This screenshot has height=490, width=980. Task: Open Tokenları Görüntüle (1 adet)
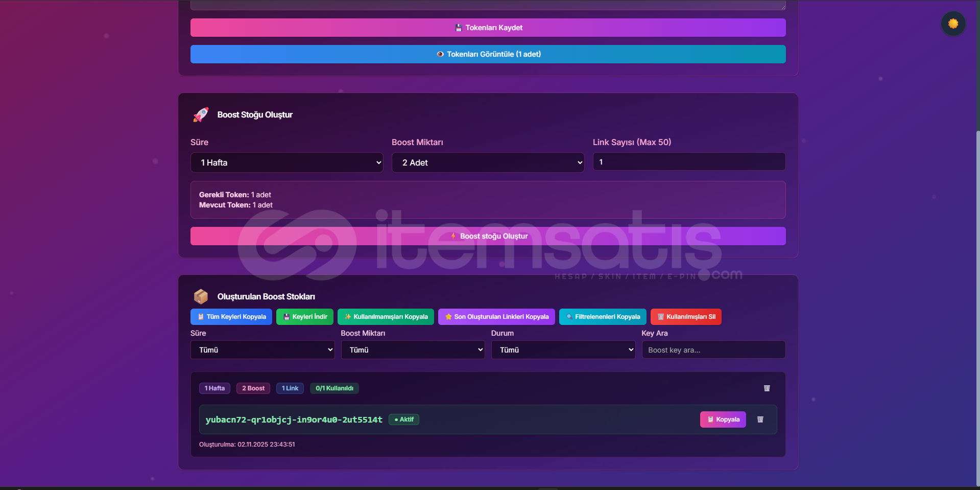tap(488, 54)
